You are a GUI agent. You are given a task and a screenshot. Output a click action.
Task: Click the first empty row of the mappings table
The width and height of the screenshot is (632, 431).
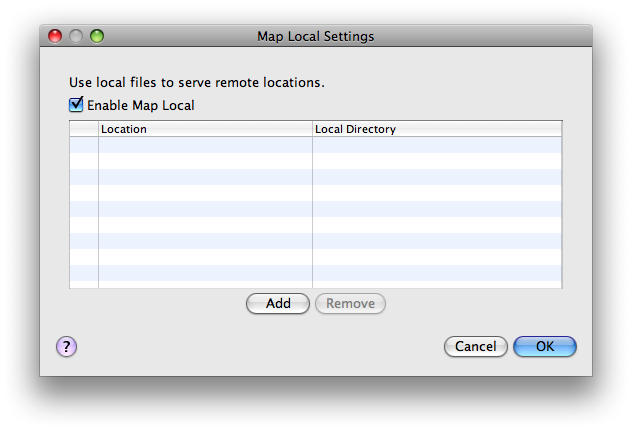[316, 145]
